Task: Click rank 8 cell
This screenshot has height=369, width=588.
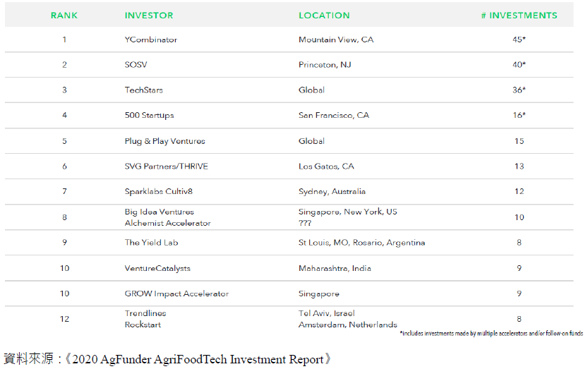Action: [x=64, y=217]
